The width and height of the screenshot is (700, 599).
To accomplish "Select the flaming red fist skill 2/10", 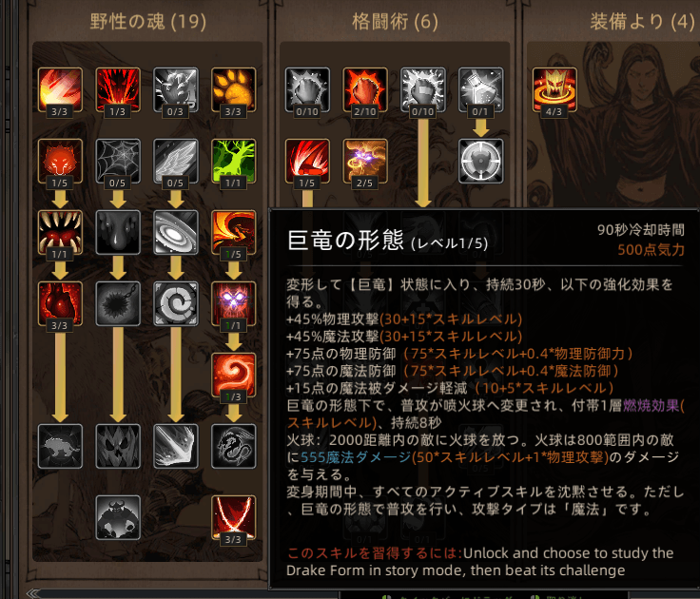I will pyautogui.click(x=365, y=89).
